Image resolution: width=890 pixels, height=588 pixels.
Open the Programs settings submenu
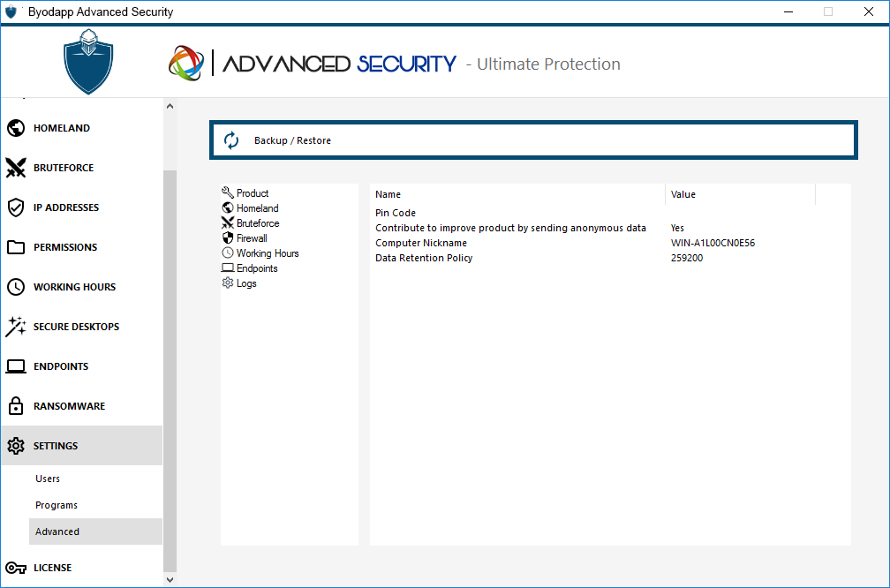[95, 505]
